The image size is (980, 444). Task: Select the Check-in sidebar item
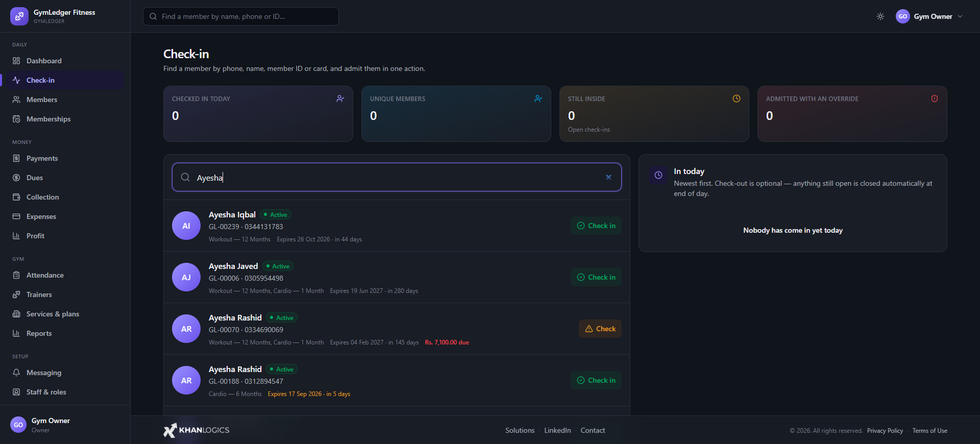coord(65,80)
